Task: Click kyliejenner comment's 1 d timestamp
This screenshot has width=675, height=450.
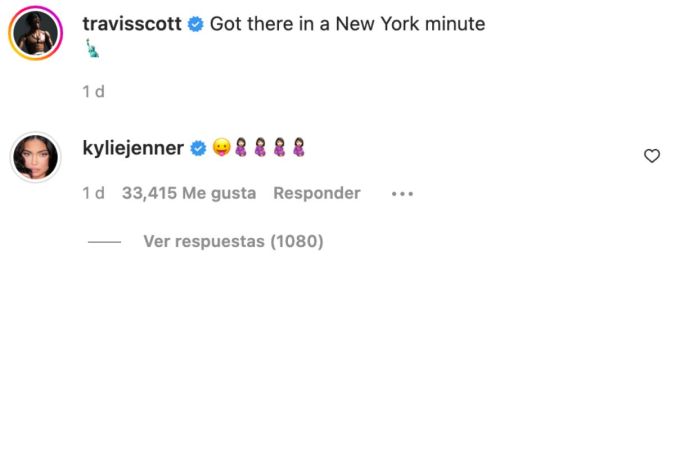Action: click(x=93, y=193)
